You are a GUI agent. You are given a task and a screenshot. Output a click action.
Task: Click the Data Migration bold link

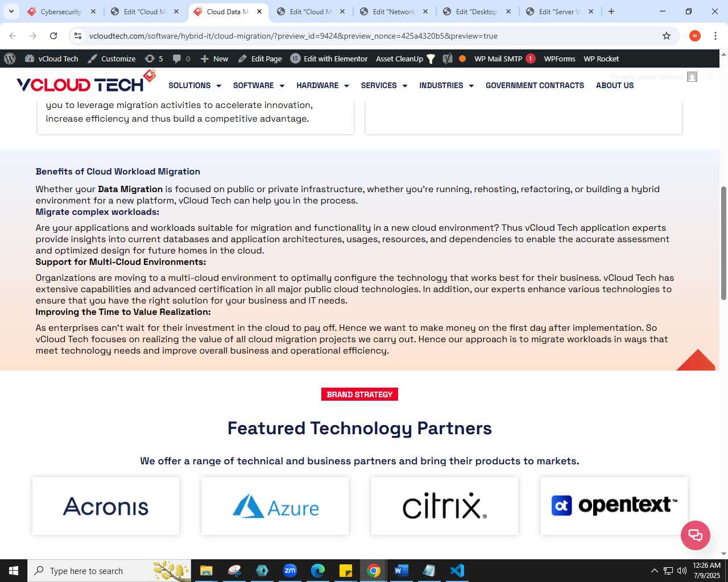130,189
